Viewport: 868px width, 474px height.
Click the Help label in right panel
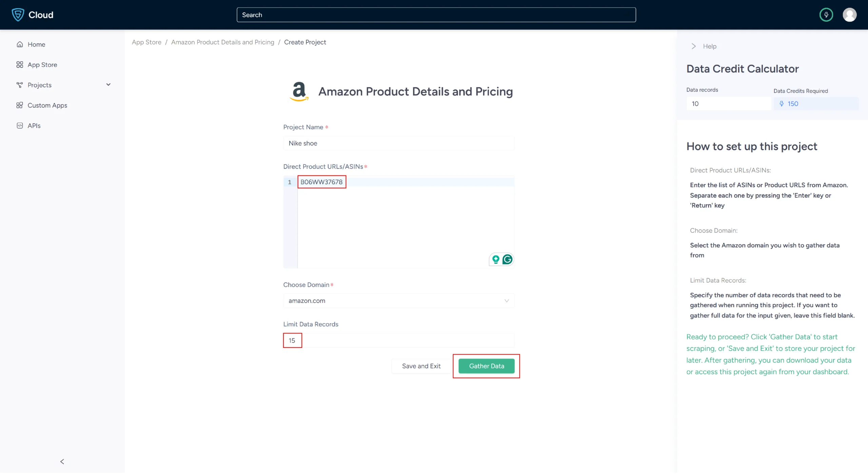click(x=710, y=46)
